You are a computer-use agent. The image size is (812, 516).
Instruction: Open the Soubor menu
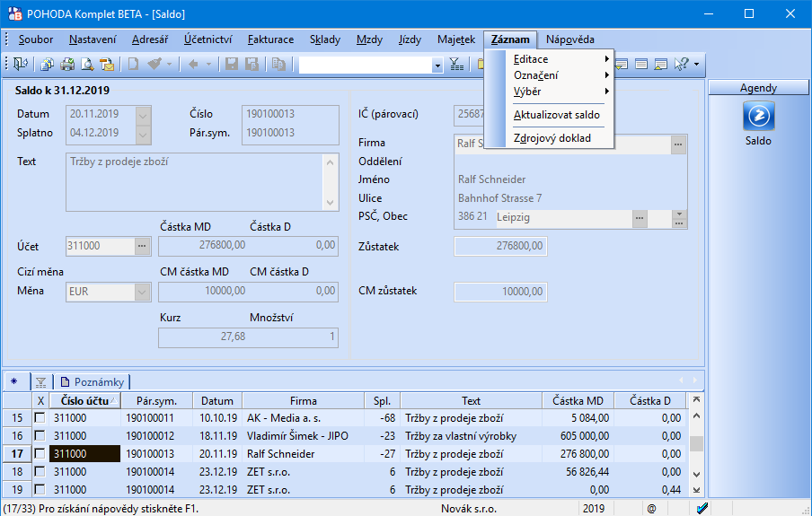click(x=36, y=39)
